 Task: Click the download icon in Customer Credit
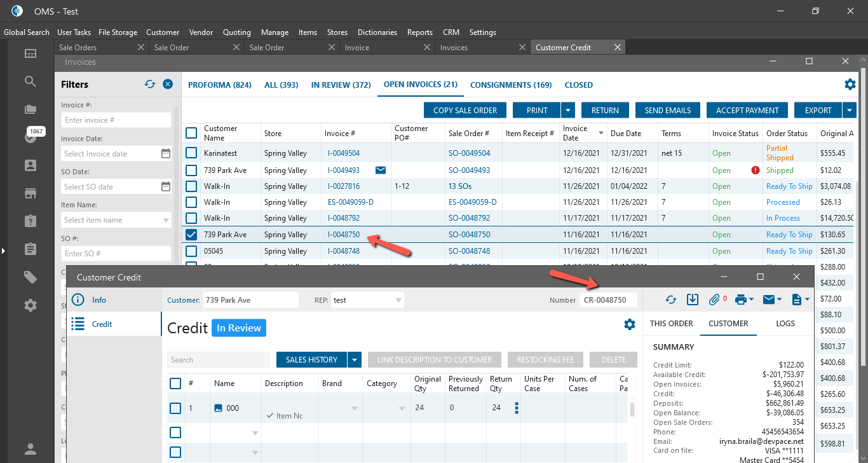tap(693, 300)
